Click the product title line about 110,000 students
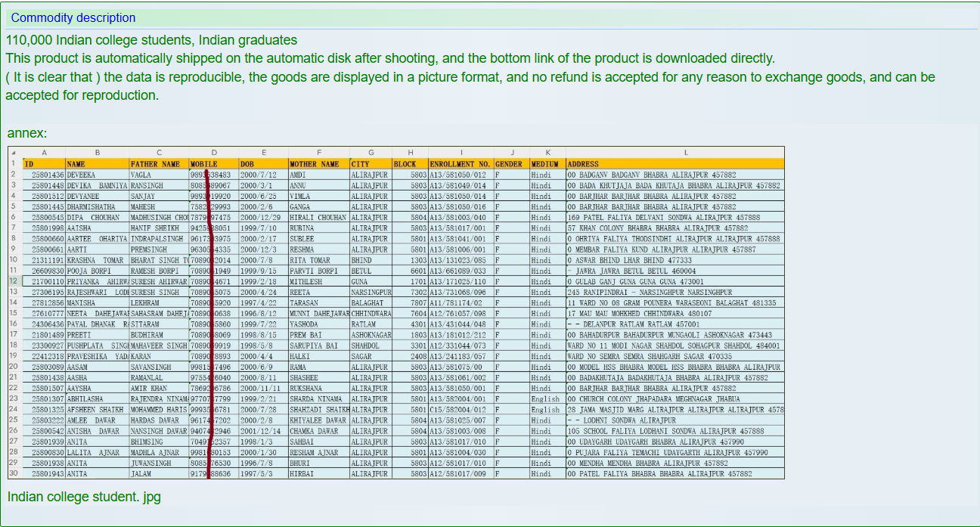This screenshot has width=980, height=527. (151, 40)
